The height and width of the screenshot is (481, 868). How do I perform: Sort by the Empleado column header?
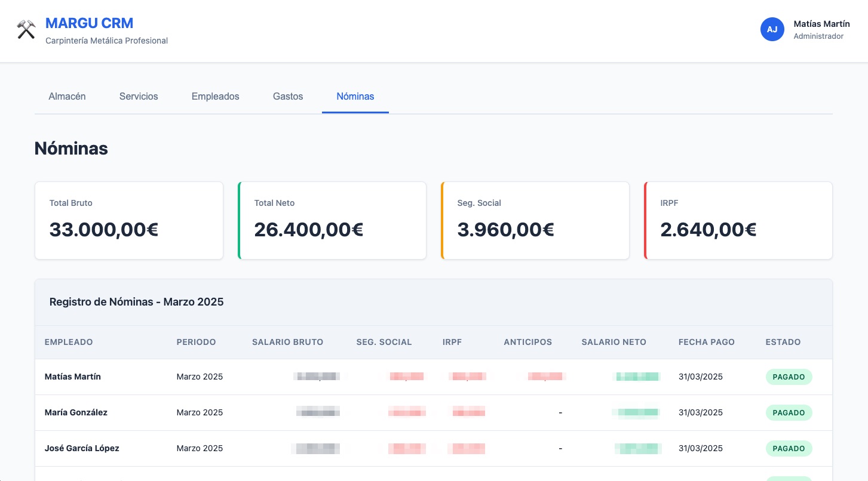point(69,342)
